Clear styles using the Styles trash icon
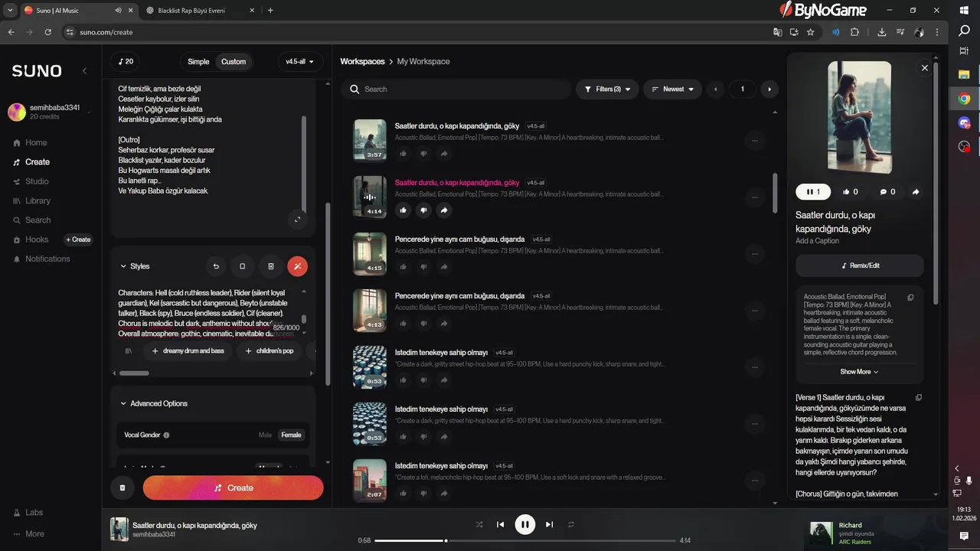 (x=270, y=266)
